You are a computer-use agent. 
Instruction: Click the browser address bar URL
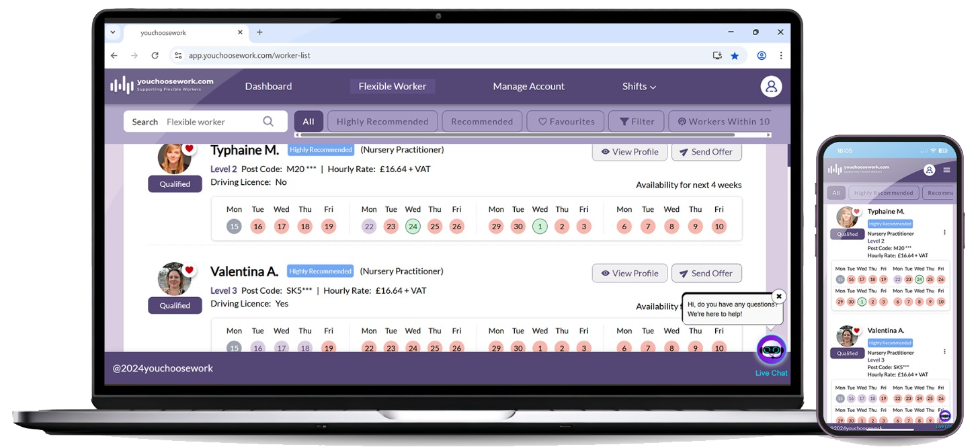pos(249,56)
